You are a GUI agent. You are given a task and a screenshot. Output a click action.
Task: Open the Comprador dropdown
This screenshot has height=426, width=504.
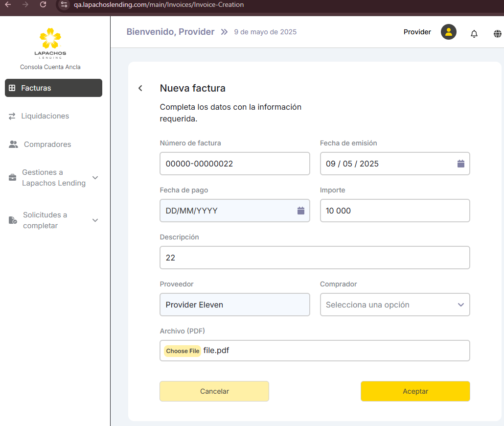[x=394, y=305]
